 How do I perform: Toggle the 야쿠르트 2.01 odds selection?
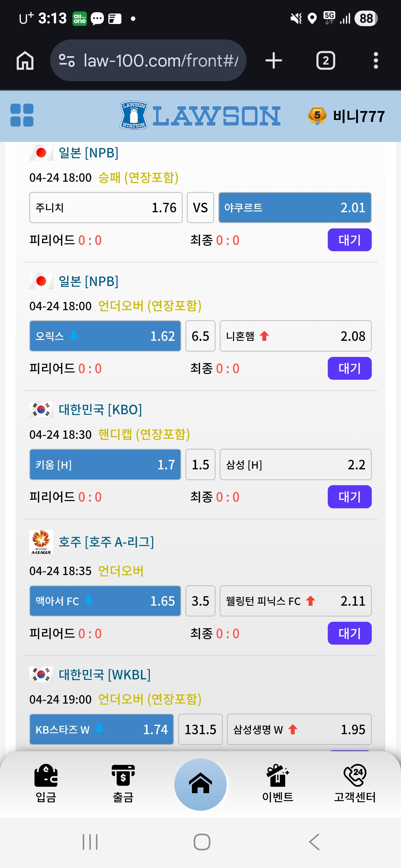[295, 208]
